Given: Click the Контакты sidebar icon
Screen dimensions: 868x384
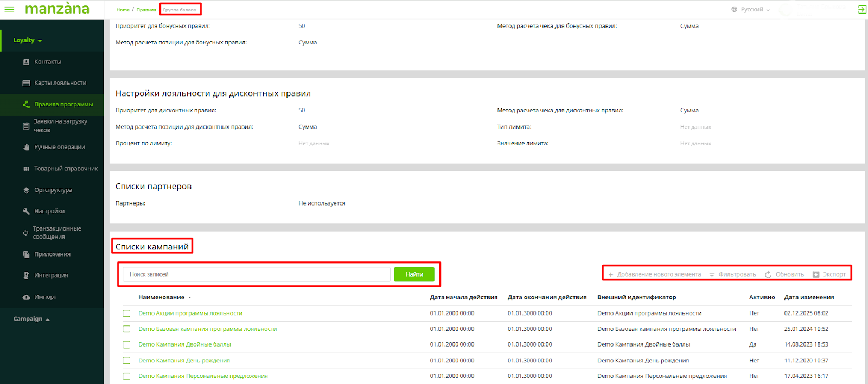Looking at the screenshot, I should tap(26, 62).
